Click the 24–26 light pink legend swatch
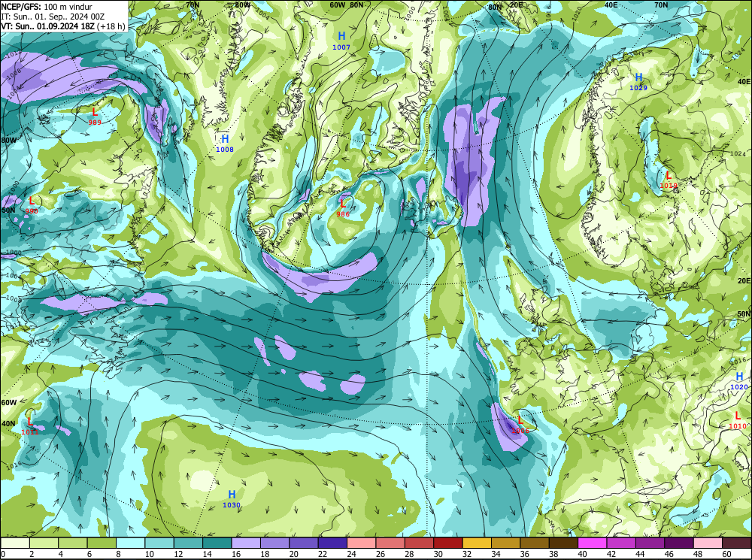The image size is (752, 560). click(x=362, y=543)
